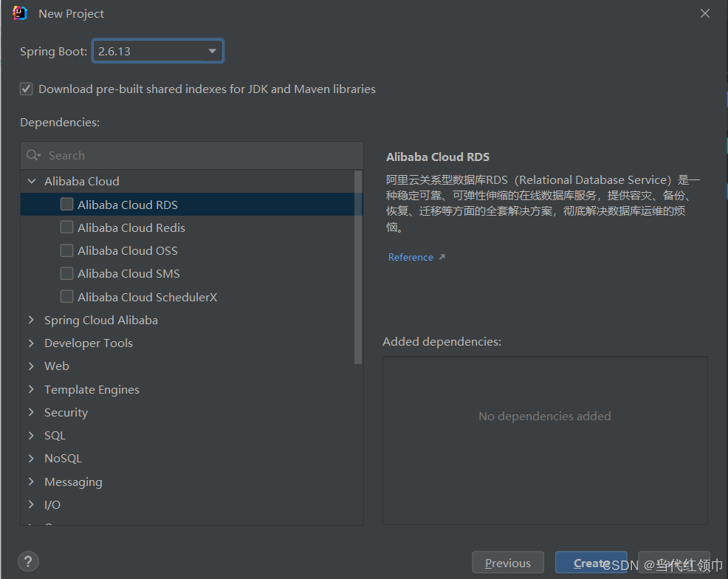Check the Alibaba Cloud Redis checkbox
Screen dimensions: 728x579
coord(67,227)
